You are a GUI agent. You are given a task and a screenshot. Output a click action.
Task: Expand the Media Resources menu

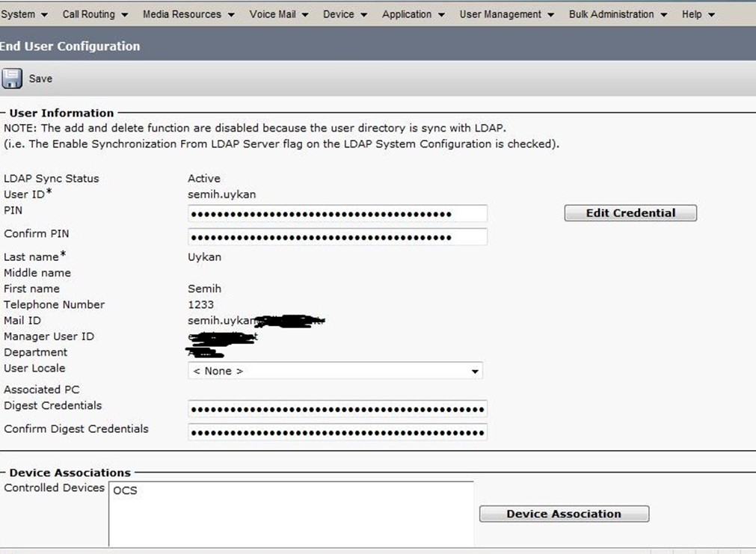pos(188,14)
